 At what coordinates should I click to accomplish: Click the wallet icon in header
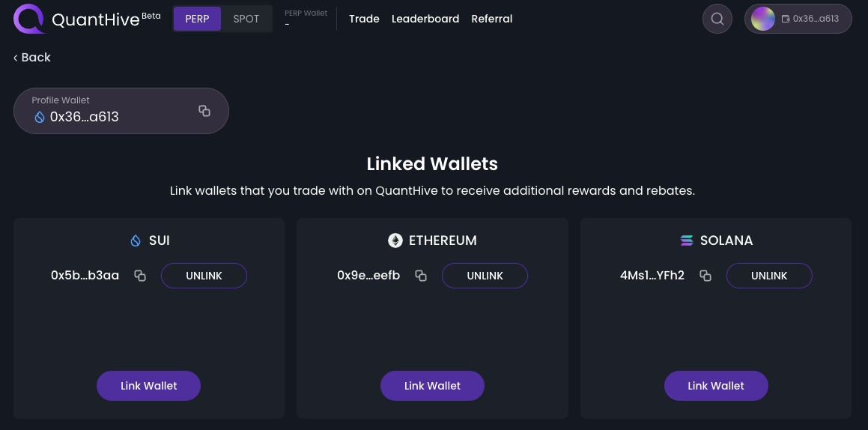pyautogui.click(x=786, y=19)
